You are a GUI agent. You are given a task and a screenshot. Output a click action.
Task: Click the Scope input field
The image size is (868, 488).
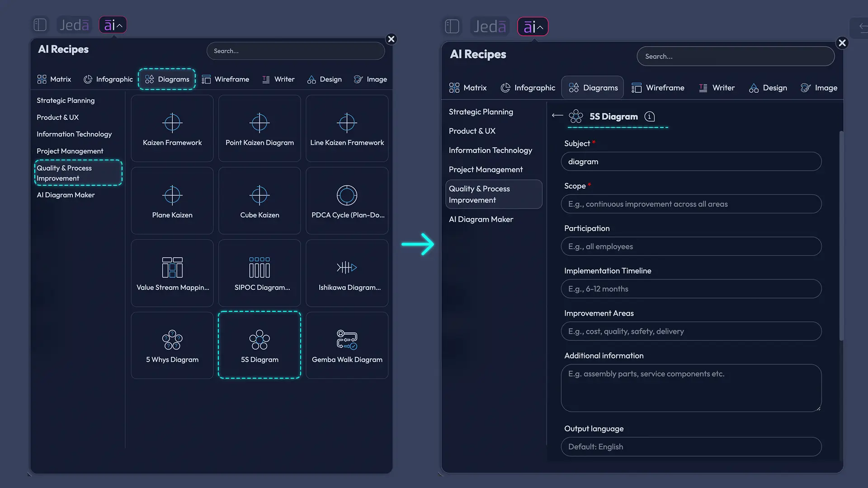point(691,204)
